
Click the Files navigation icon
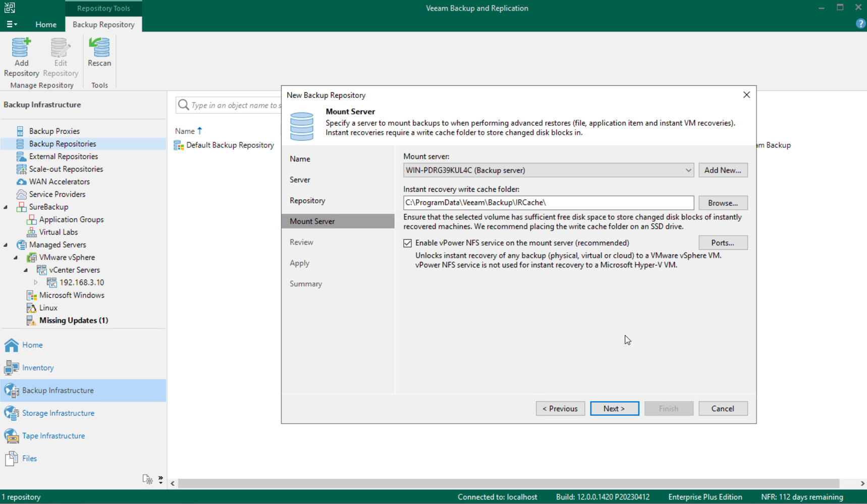(12, 459)
